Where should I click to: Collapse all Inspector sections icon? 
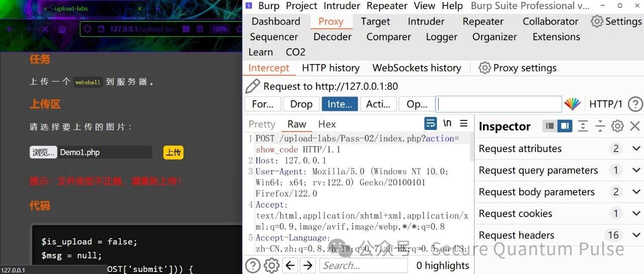coord(600,126)
